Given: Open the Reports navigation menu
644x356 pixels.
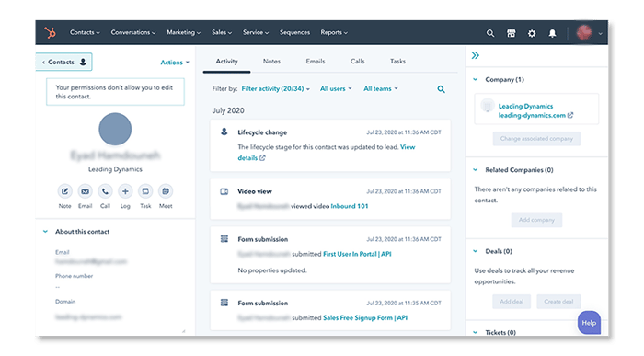Looking at the screenshot, I should [334, 32].
